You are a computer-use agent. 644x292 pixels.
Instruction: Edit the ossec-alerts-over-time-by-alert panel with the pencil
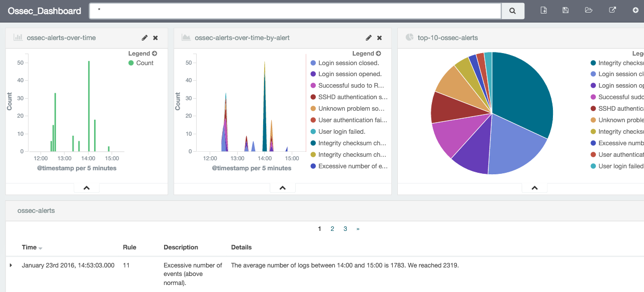pyautogui.click(x=369, y=38)
